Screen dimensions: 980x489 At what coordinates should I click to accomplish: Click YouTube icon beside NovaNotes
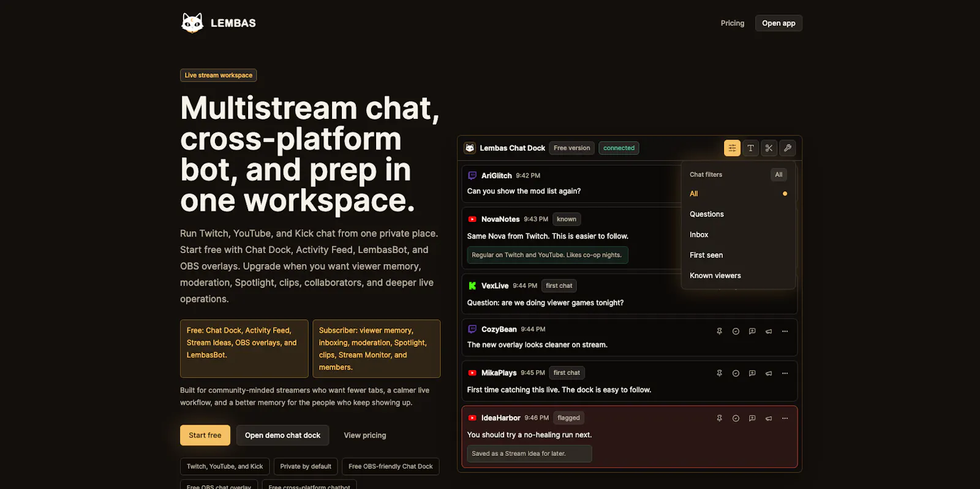[x=472, y=219]
